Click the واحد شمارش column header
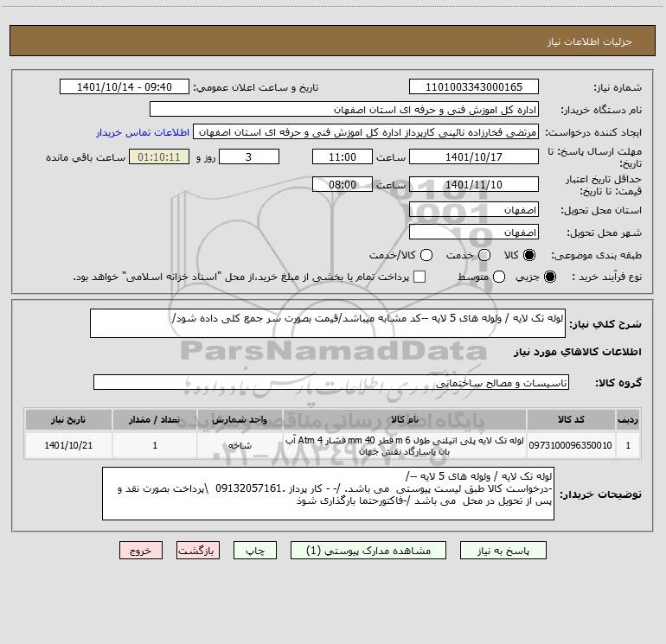666x644 pixels. (240, 420)
